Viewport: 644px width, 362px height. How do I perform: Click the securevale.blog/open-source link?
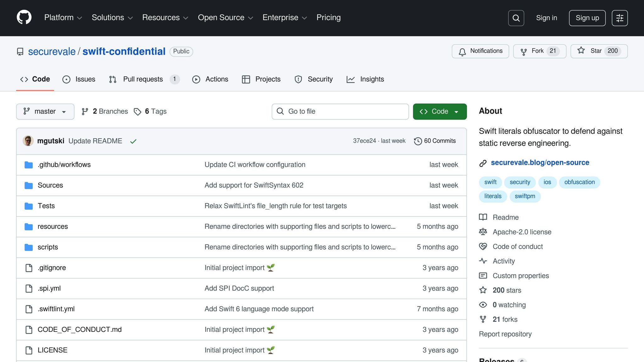540,162
